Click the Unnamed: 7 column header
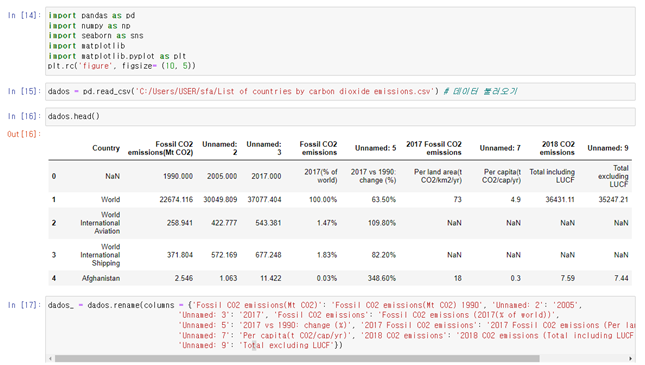Screen dimensions: 645x365 pos(500,148)
